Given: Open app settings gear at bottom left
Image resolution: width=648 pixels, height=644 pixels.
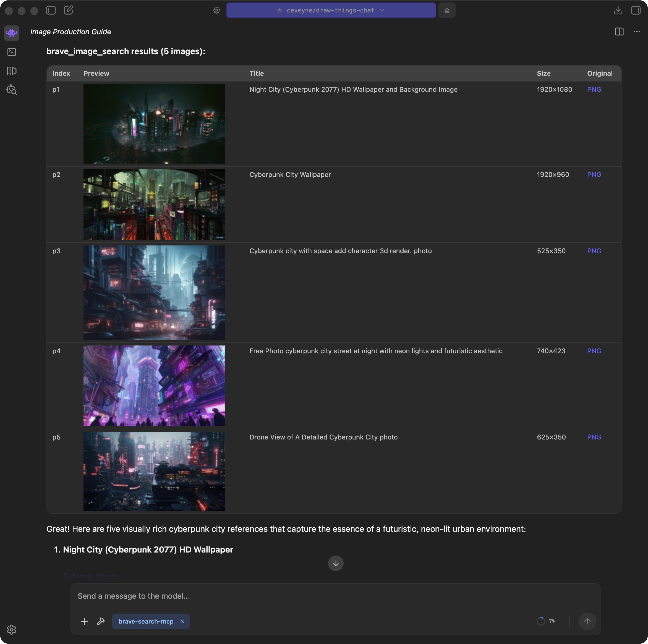Looking at the screenshot, I should (11, 630).
